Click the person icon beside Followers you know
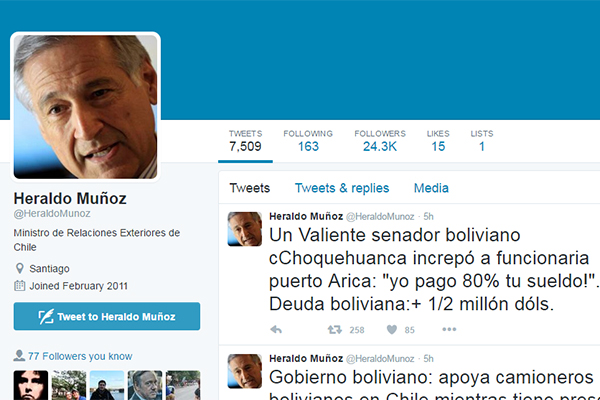This screenshot has height=400, width=600. (x=19, y=356)
